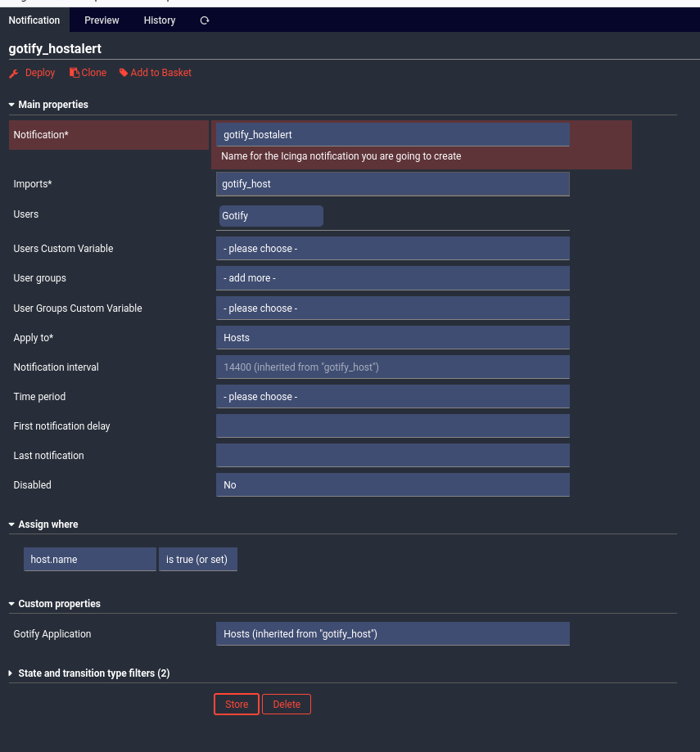
Task: Select the host.name filter field
Action: pos(89,560)
